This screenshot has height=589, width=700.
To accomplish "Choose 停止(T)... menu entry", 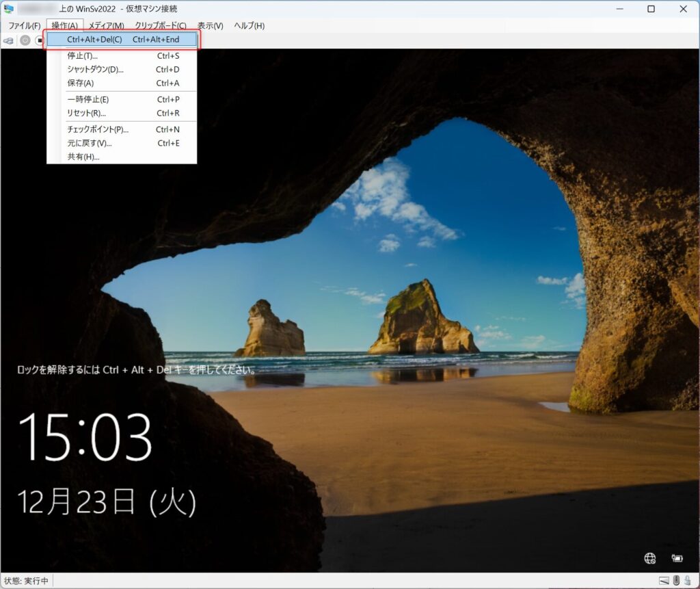I will 82,56.
